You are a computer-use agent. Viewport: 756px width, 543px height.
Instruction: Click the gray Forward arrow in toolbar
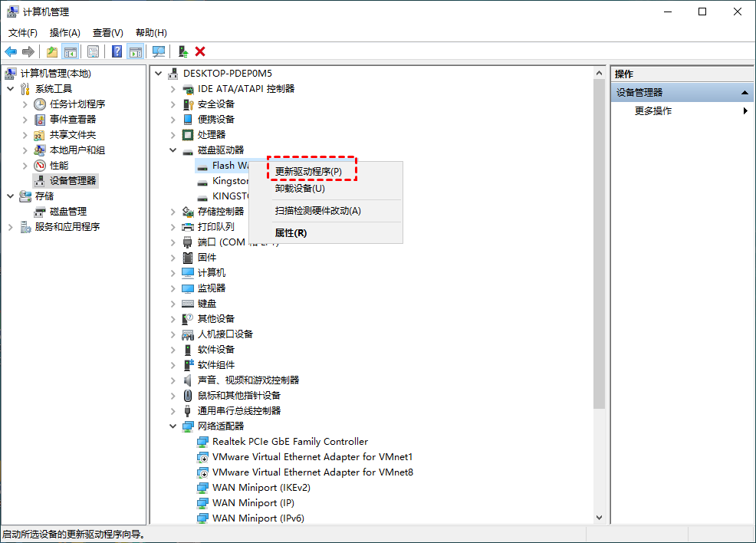point(28,51)
